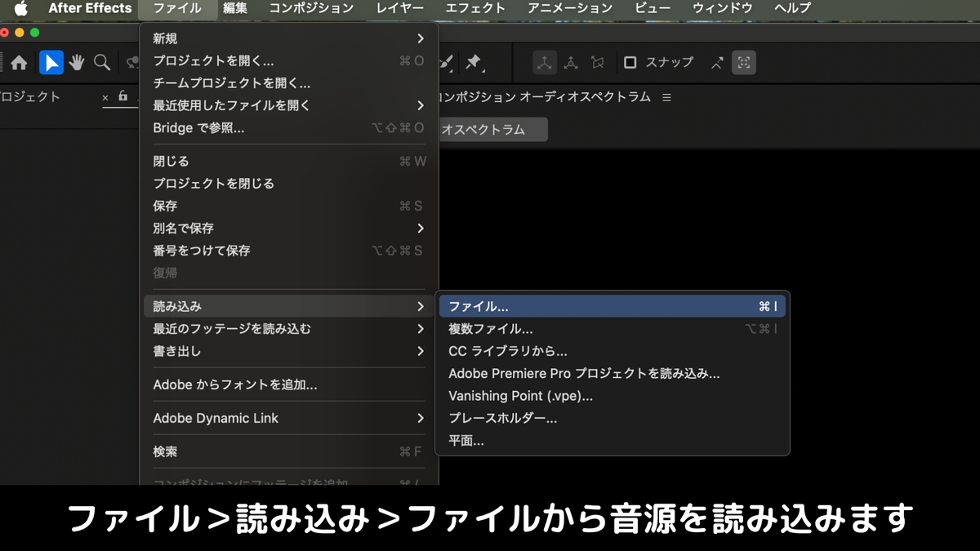Open the コンポジション menu
980x551 pixels.
point(311,8)
